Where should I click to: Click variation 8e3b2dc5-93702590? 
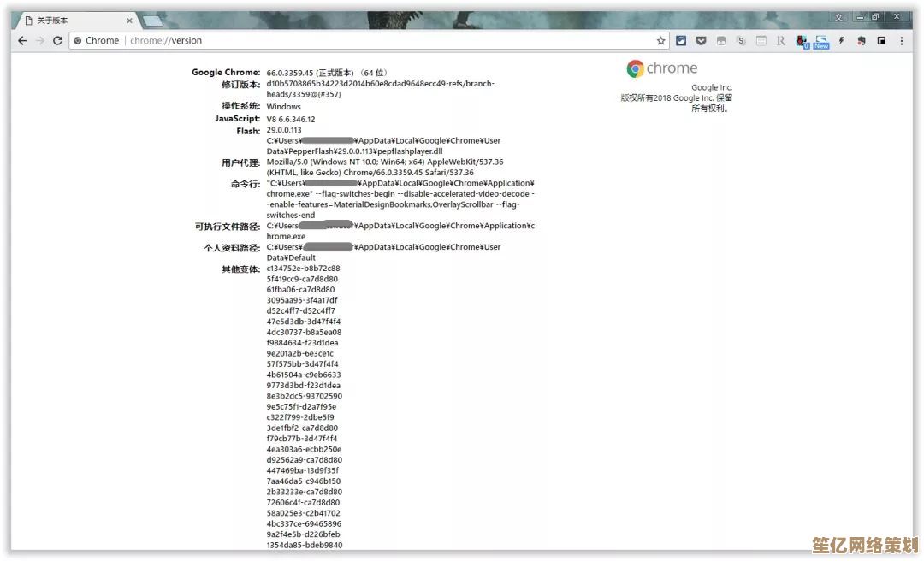pyautogui.click(x=304, y=396)
